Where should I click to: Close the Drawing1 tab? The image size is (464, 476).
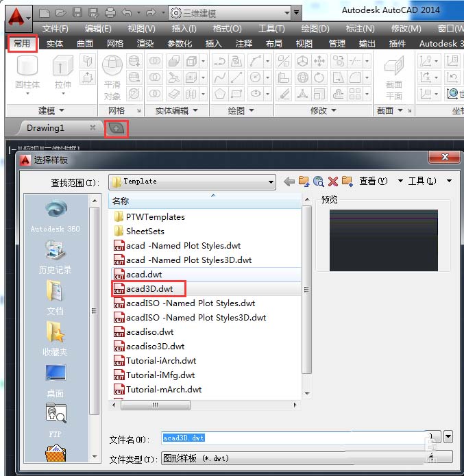(x=93, y=127)
